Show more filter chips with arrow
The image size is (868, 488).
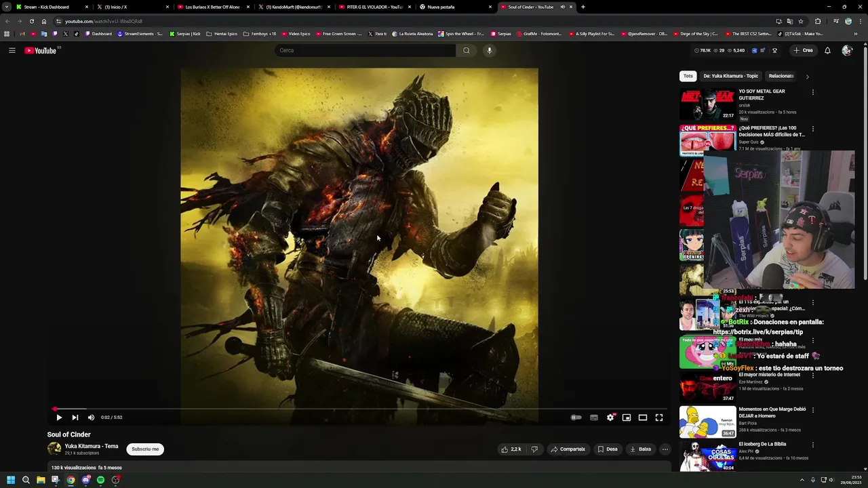click(x=807, y=77)
